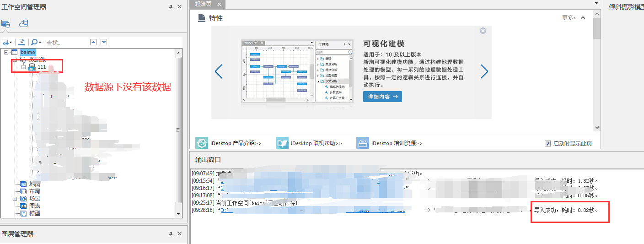Select the 图表 chart tree item
The width and height of the screenshot is (644, 244).
(x=35, y=206)
